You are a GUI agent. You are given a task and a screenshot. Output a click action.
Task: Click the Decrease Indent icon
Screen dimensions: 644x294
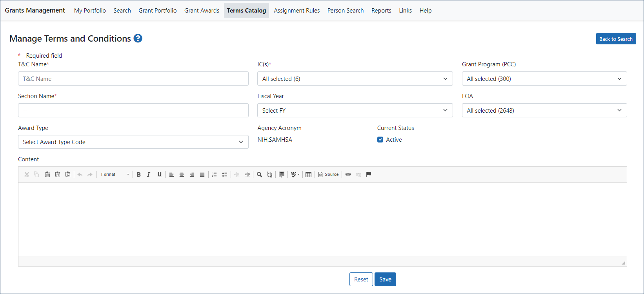(237, 175)
